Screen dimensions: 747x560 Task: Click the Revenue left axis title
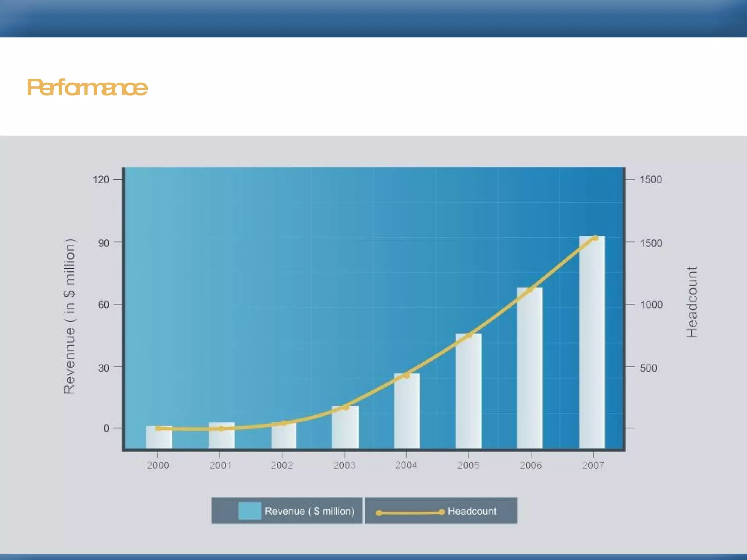(x=69, y=316)
